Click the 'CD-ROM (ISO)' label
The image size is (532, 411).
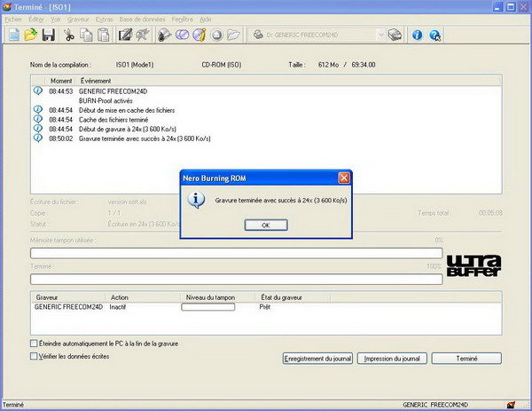pos(221,65)
